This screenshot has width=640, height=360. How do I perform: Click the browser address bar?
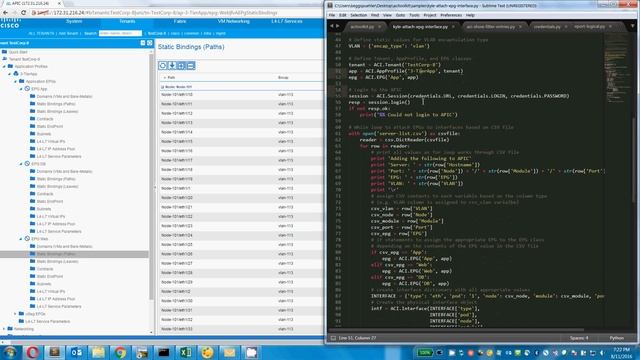point(176,13)
